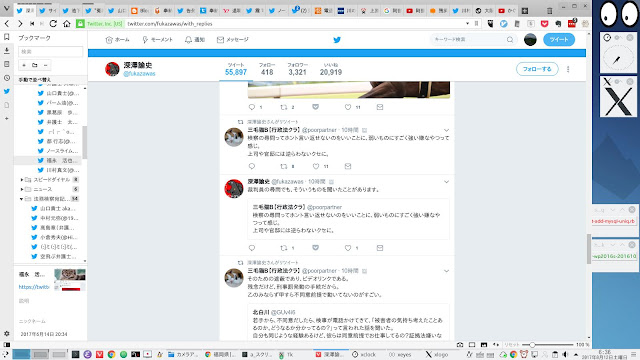Click the green secure site padlock
Viewport: 640px width, 360px height.
pos(80,24)
